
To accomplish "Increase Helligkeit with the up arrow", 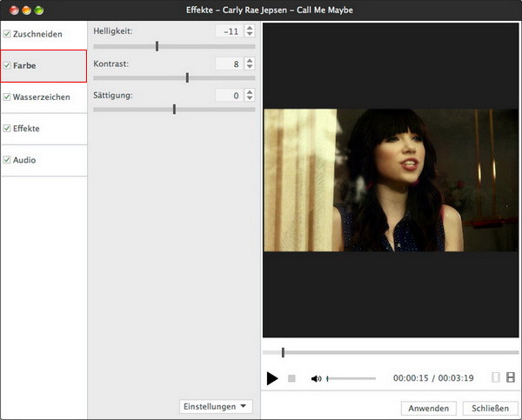I will (x=250, y=28).
